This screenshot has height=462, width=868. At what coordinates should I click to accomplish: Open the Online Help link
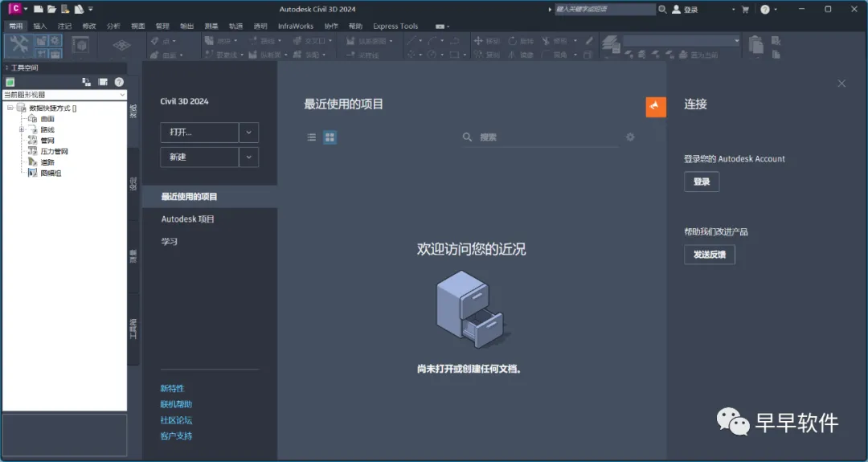pos(176,404)
